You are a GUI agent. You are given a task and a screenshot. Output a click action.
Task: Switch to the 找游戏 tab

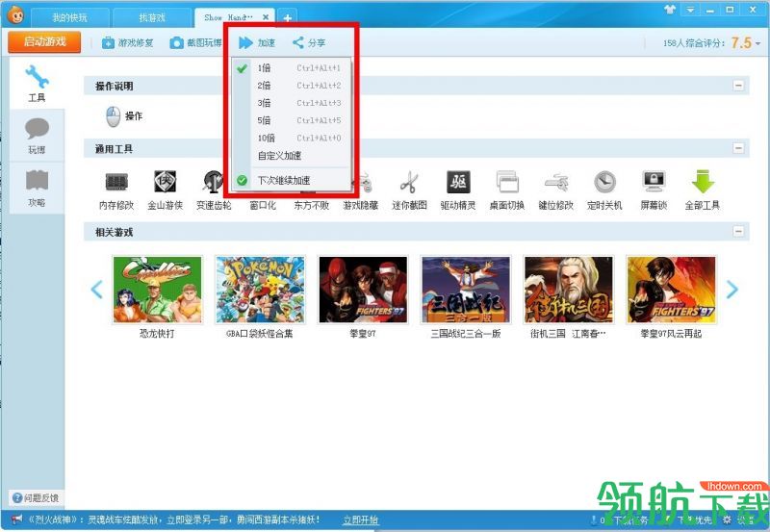point(152,18)
